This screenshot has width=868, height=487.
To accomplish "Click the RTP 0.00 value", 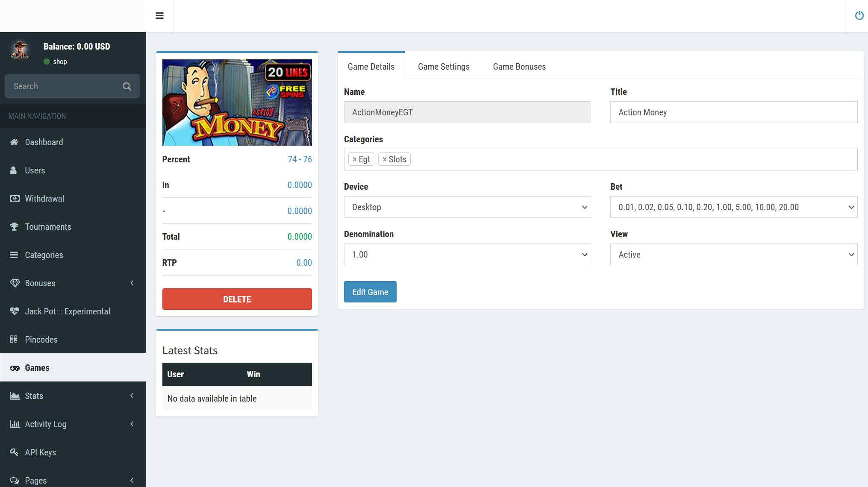I will pyautogui.click(x=304, y=263).
